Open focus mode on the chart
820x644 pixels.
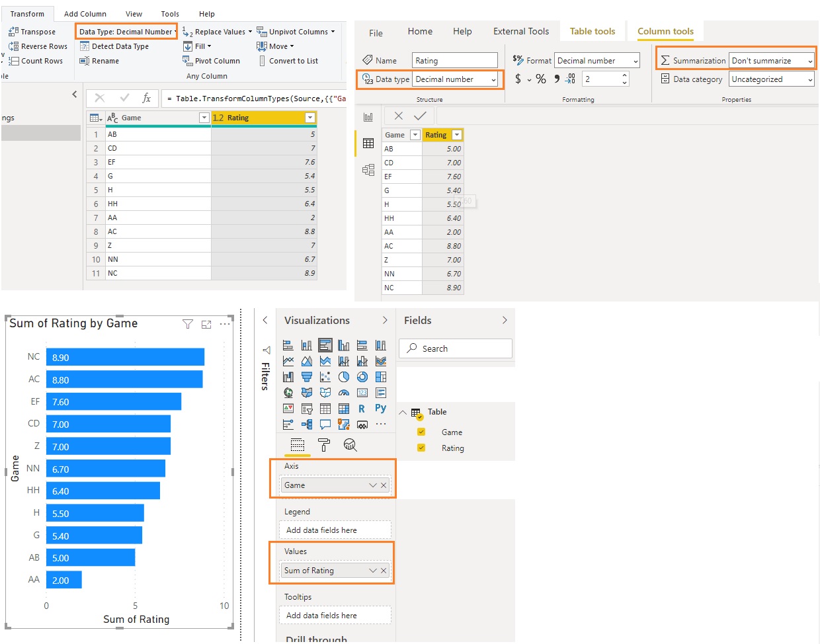click(206, 324)
